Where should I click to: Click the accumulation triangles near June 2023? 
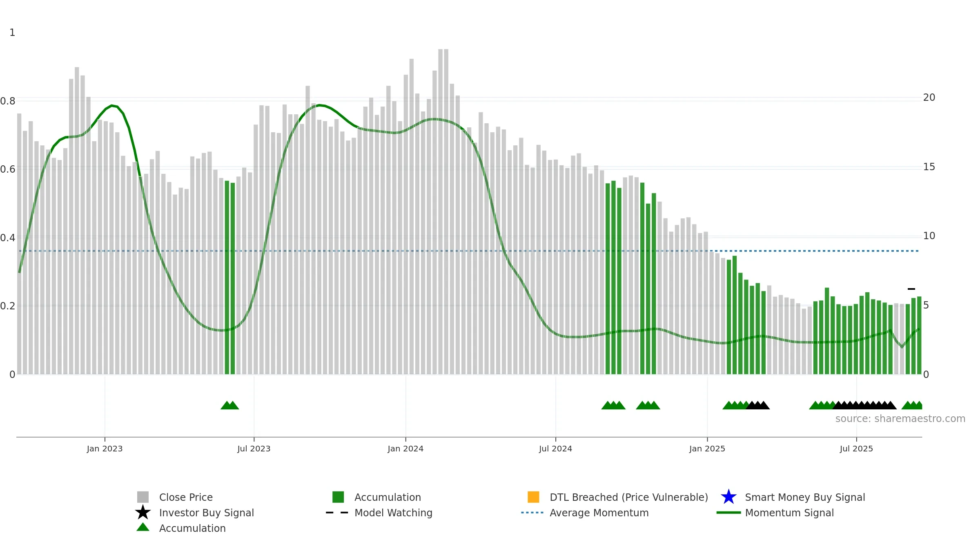pos(230,405)
